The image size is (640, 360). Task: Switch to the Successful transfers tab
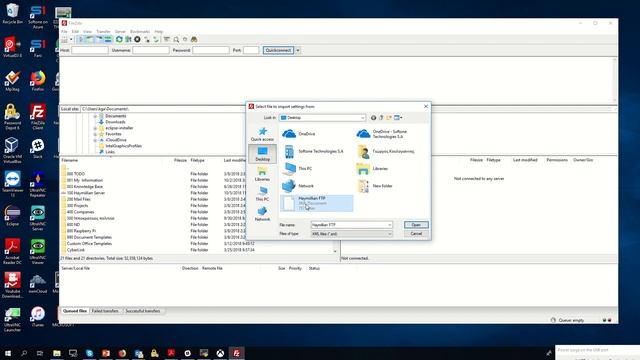click(142, 311)
